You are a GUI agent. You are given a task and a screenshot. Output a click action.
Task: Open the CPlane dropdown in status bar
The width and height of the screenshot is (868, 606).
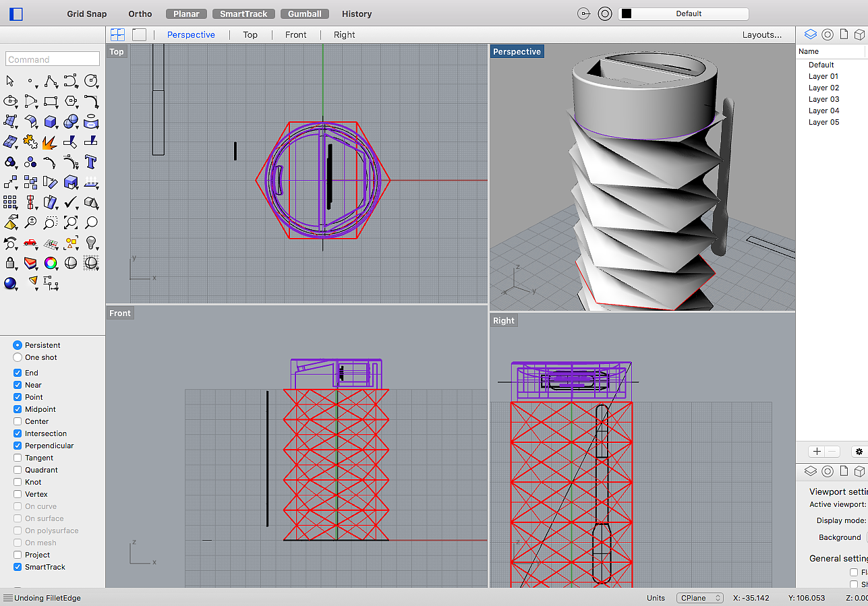pyautogui.click(x=699, y=598)
